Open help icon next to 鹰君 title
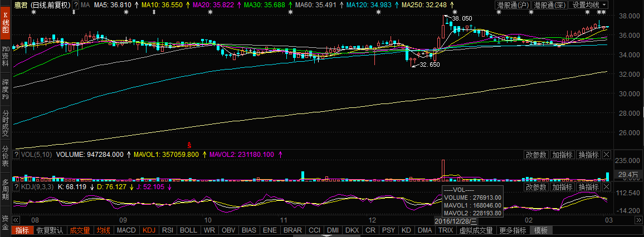This screenshot has width=644, height=237. pyautogui.click(x=76, y=5)
